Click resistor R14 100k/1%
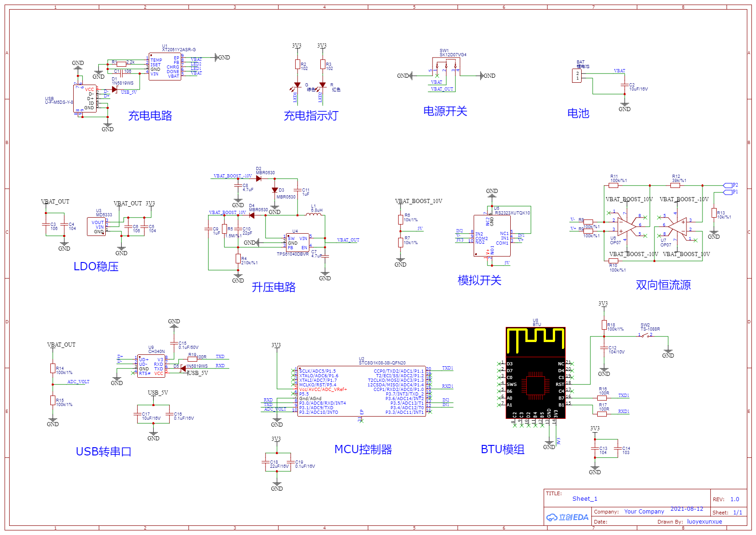The width and height of the screenshot is (756, 535). (53, 368)
